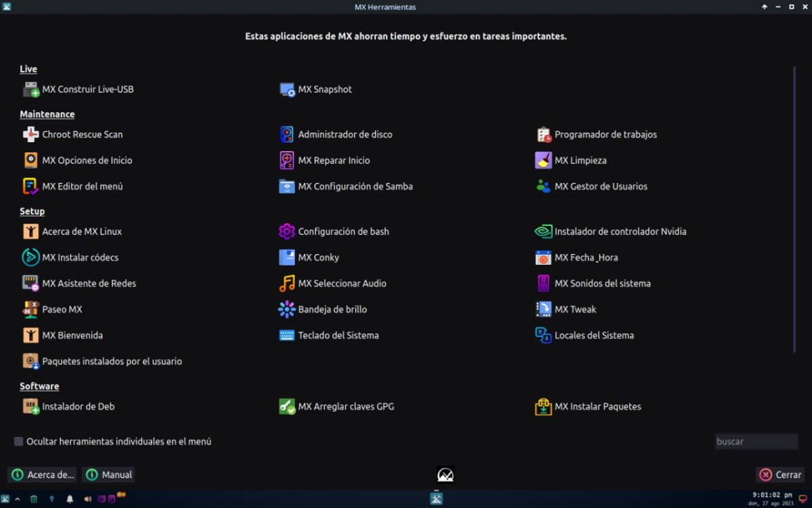Click the taskbar volume speaker icon
Viewport: 812px width, 508px height.
pyautogui.click(x=87, y=499)
